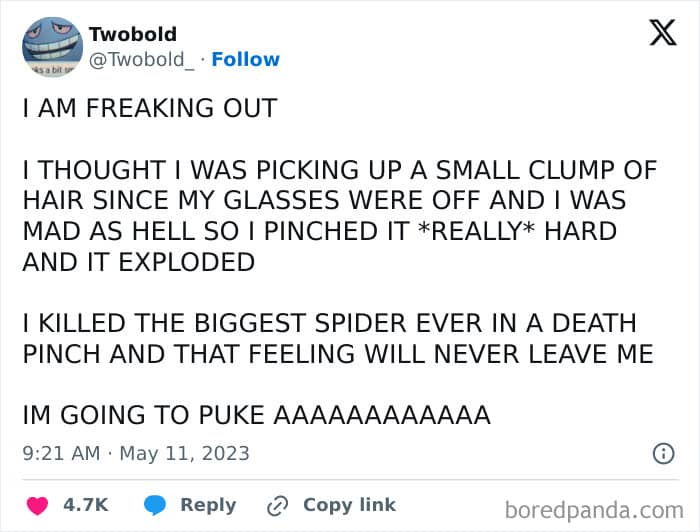
Task: Click the blue reply speech bubble icon
Action: 155,506
